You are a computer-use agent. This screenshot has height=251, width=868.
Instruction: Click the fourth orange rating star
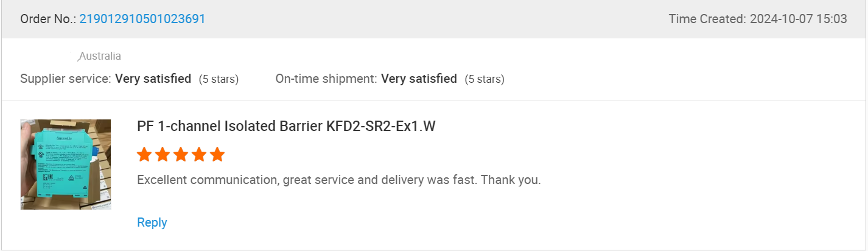tap(199, 155)
